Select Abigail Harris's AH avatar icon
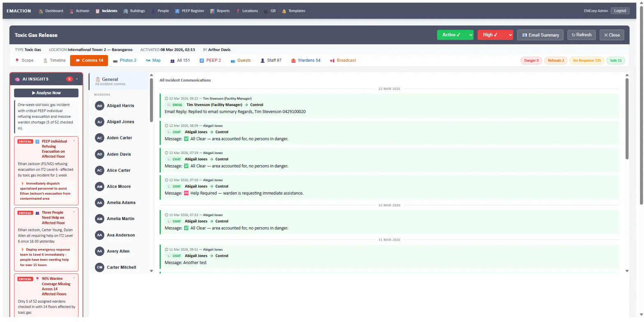The image size is (644, 322). [x=99, y=106]
